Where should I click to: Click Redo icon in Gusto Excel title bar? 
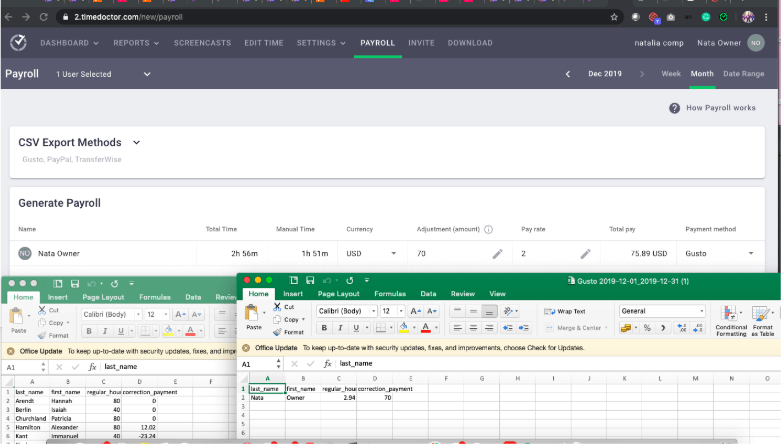[x=350, y=280]
